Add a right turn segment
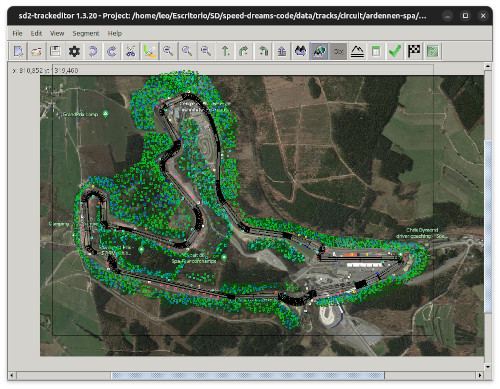This screenshot has width=500, height=389. point(244,51)
